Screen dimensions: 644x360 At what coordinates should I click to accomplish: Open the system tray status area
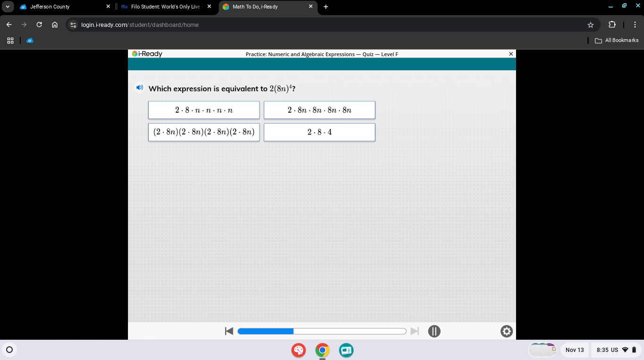tap(615, 350)
